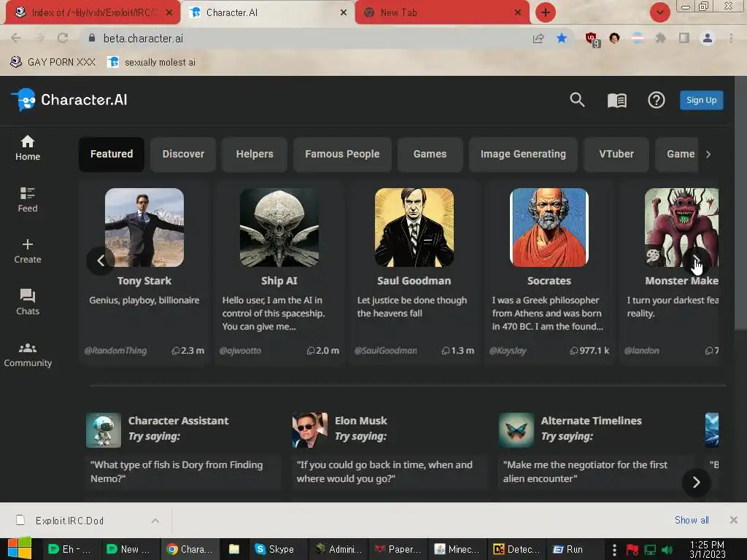Click Create in the sidebar
The width and height of the screenshot is (747, 560).
28,252
